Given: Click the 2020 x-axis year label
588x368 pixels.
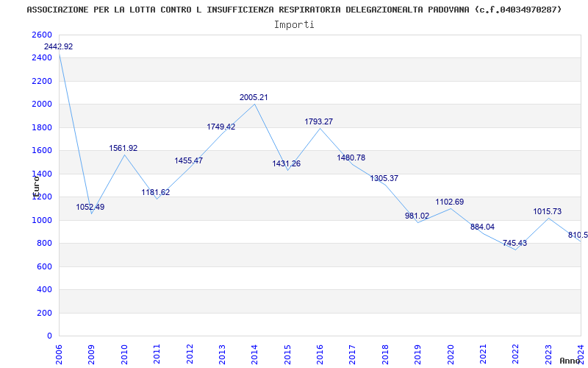Looking at the screenshot, I should pos(451,354).
